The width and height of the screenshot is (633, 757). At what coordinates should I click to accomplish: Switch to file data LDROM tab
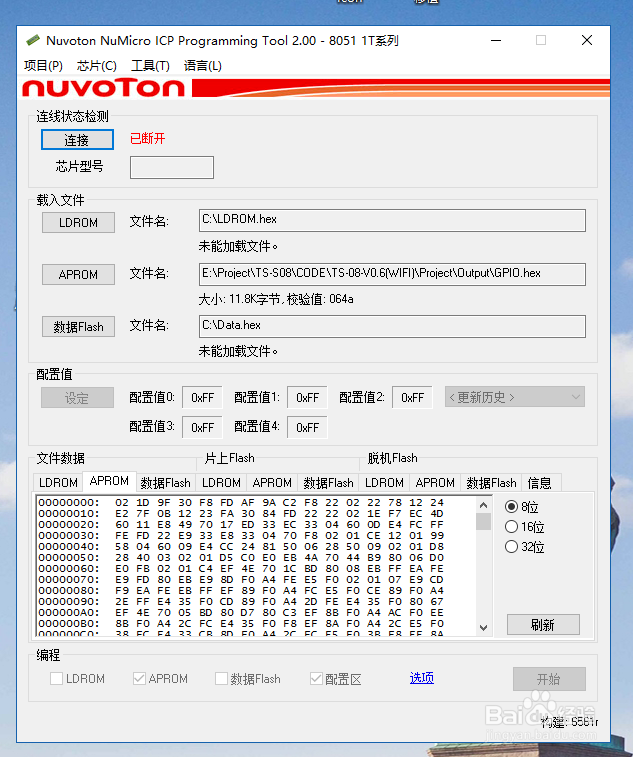coord(58,483)
